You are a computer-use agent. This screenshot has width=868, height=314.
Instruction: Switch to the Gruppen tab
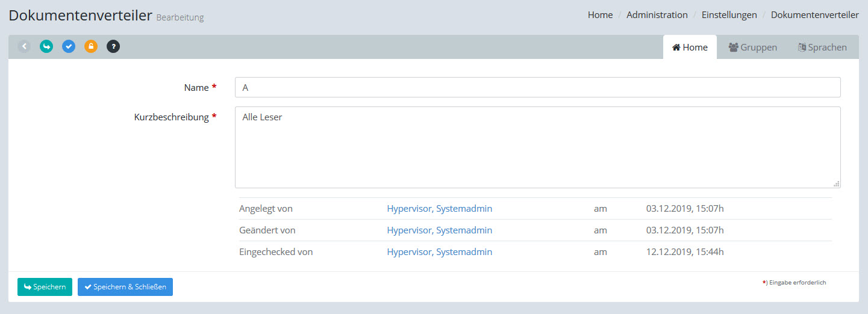click(x=752, y=48)
